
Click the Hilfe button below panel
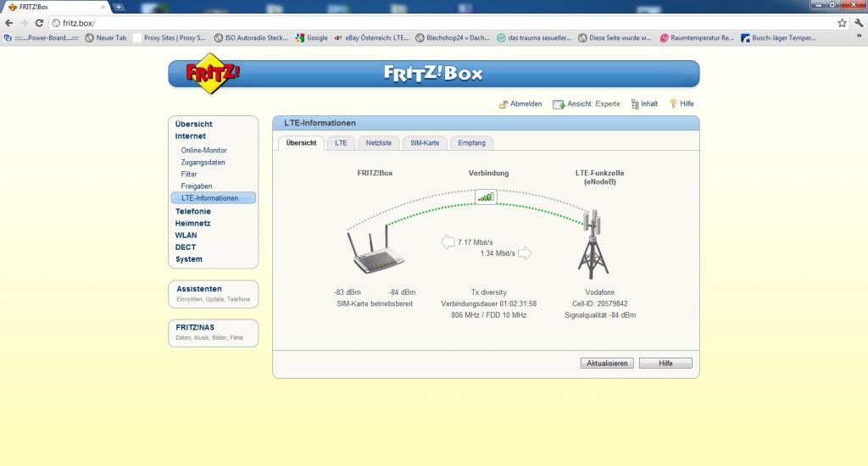point(665,363)
